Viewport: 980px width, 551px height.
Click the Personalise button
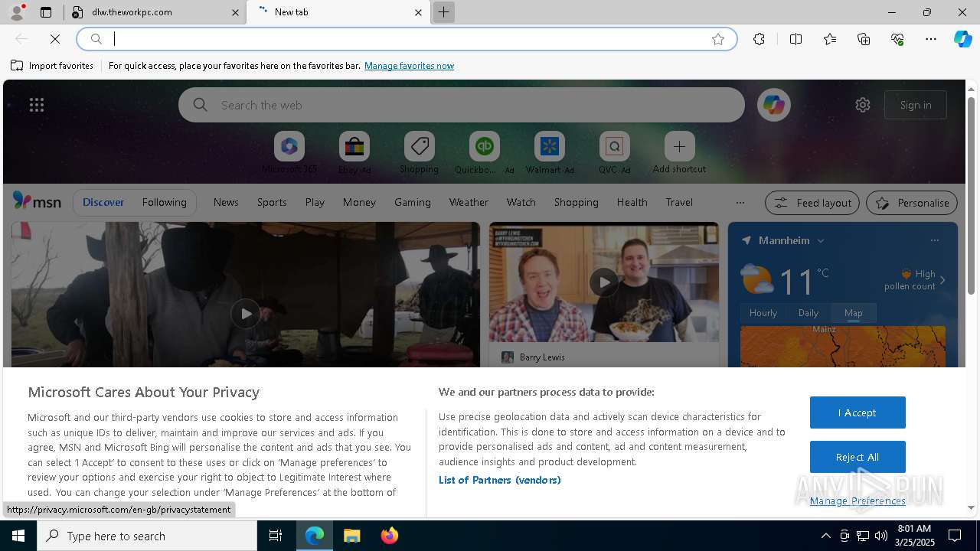point(912,203)
